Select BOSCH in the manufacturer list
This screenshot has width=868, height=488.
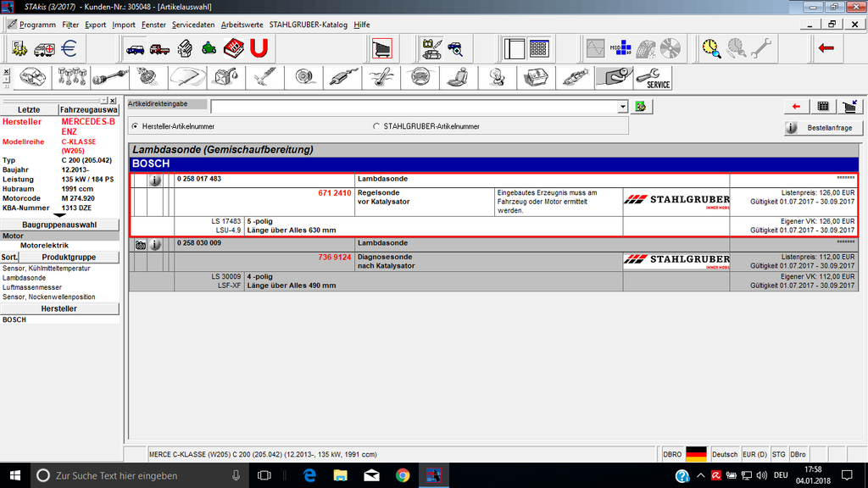click(x=14, y=319)
